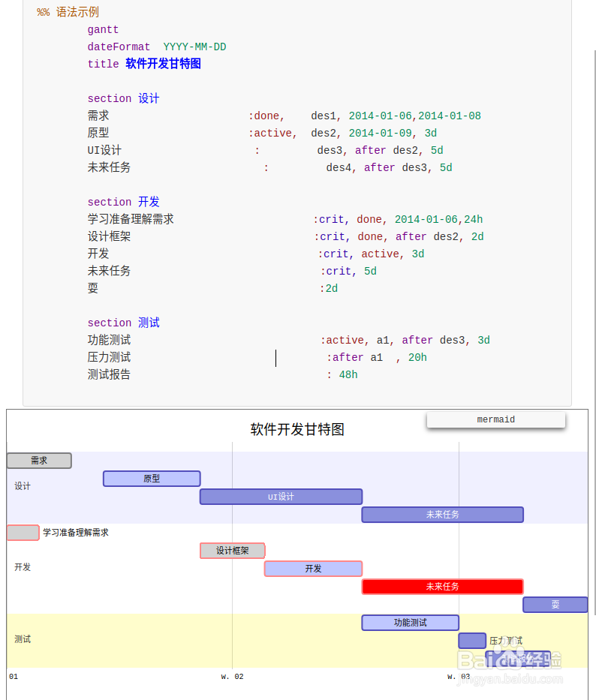This screenshot has height=700, width=596.
Task: Click 'dateFormat' in the code
Action: [x=119, y=47]
